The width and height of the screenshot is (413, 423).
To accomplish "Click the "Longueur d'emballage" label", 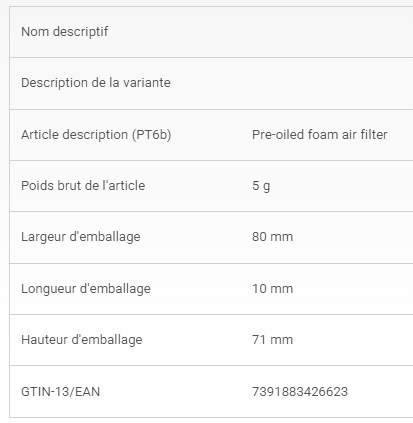I will coord(86,289).
